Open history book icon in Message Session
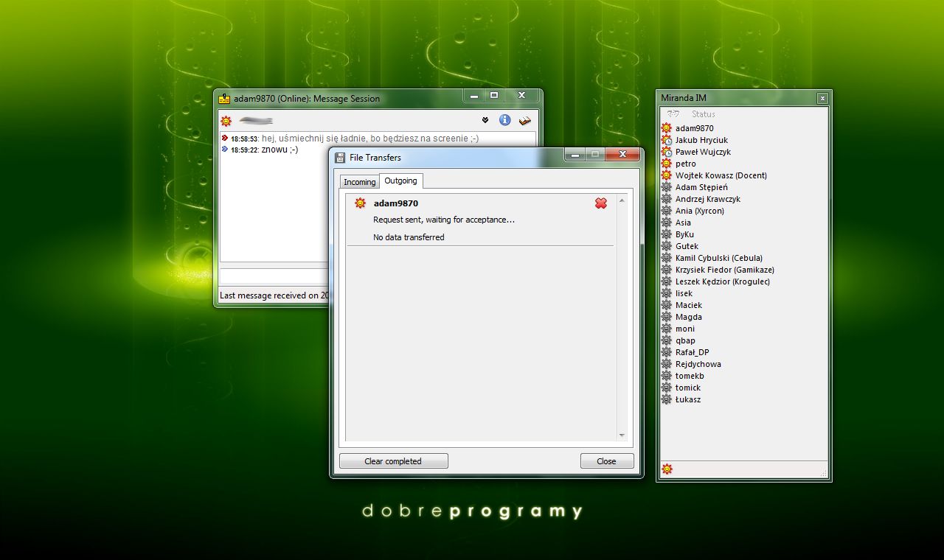This screenshot has height=560, width=944. (x=525, y=120)
